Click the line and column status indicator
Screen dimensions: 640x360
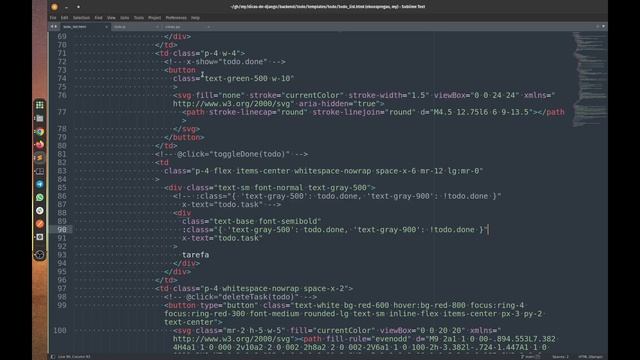click(74, 357)
